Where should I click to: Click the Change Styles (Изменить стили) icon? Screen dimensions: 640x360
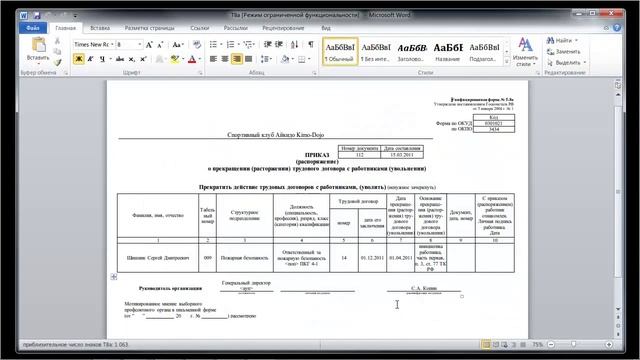(x=525, y=45)
